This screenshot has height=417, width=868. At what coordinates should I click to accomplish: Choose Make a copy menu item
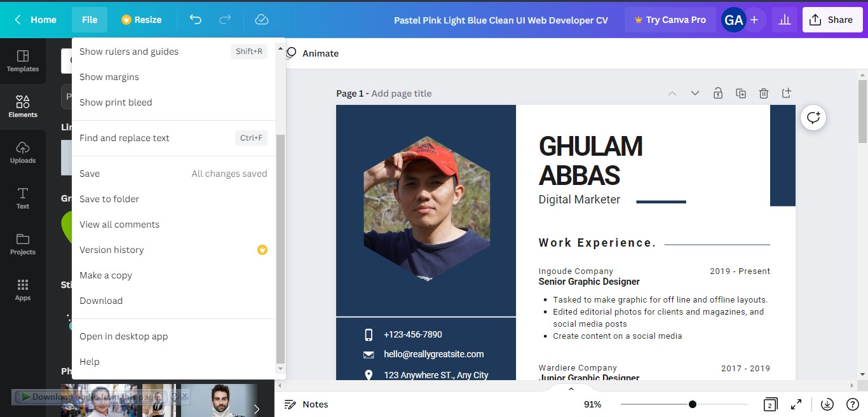click(x=105, y=275)
